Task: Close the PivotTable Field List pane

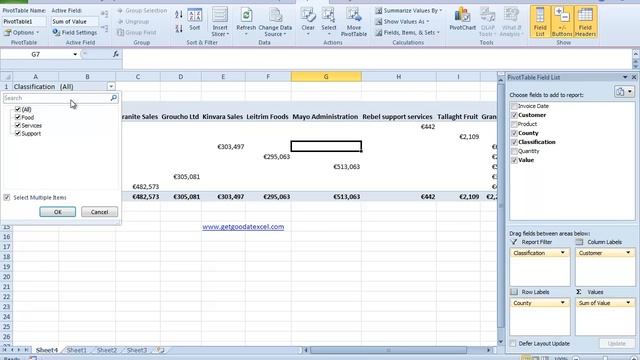Action: (x=634, y=77)
